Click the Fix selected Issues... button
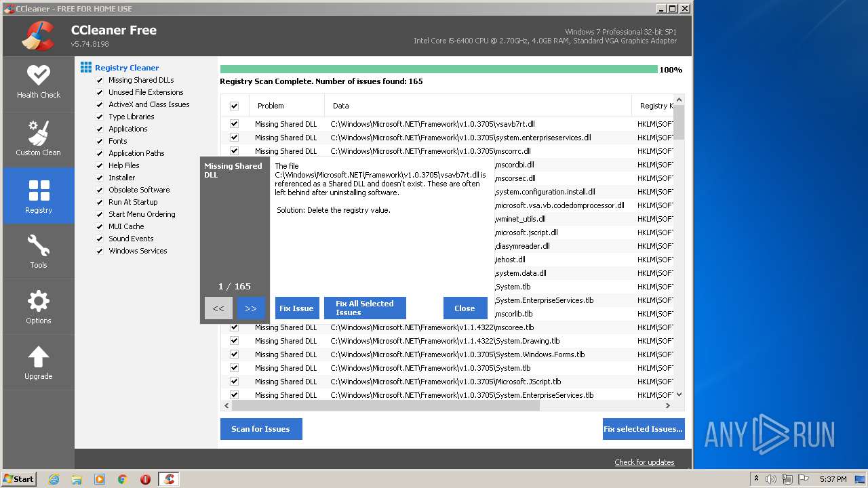 tap(644, 429)
